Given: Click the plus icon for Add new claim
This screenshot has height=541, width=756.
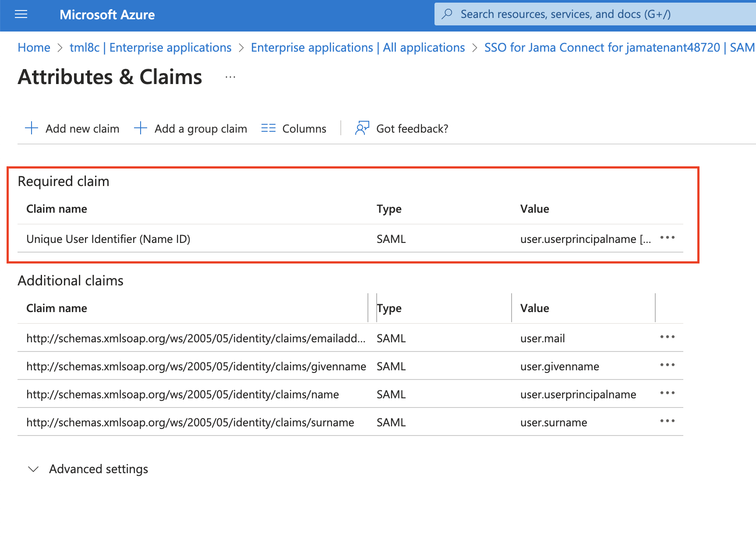Looking at the screenshot, I should 32,128.
